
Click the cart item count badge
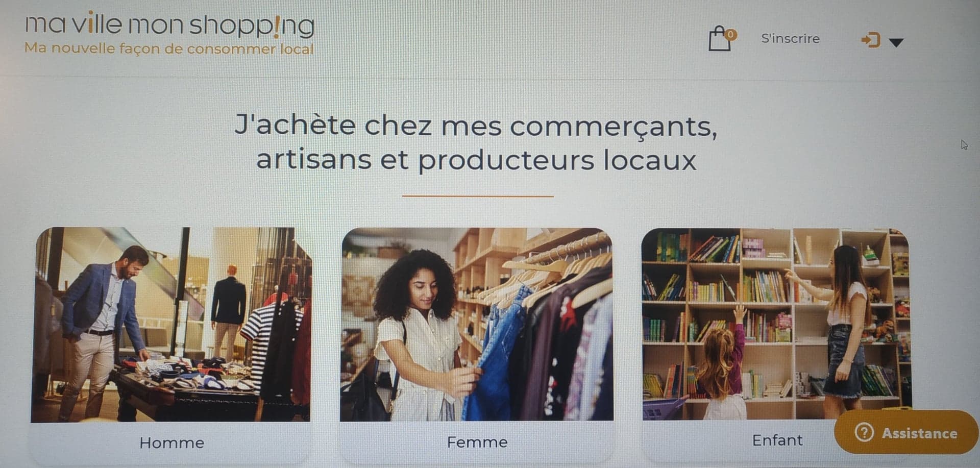coord(731,35)
